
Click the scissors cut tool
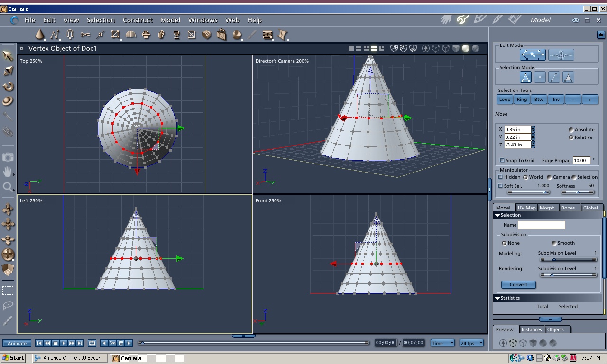[x=85, y=35]
